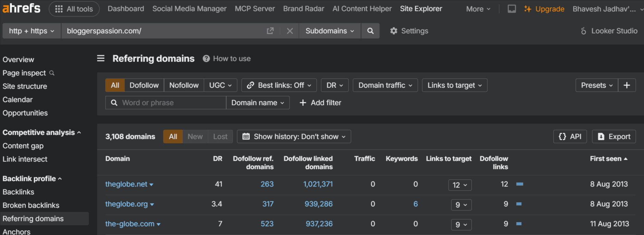644x235 pixels.
Task: Open Content gap report
Action: 23,146
